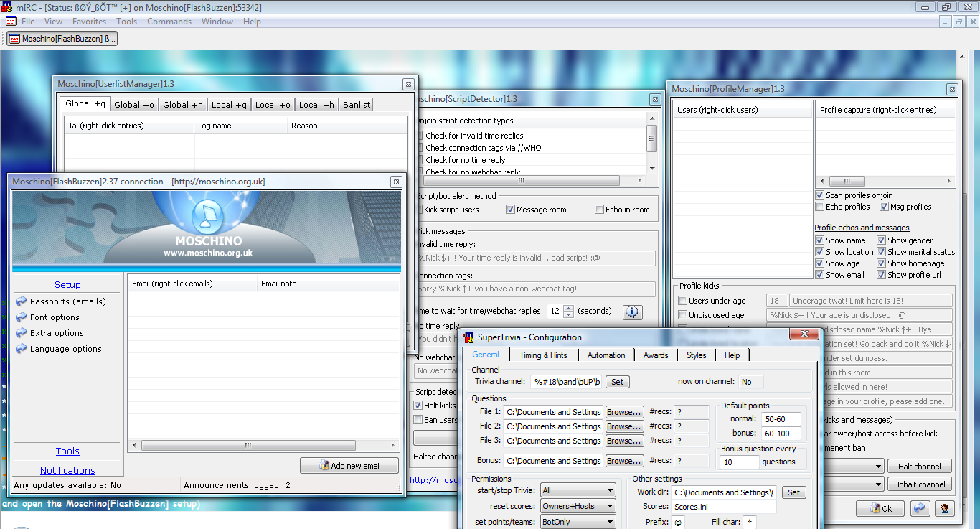Toggle the Halt kicks checkbox
This screenshot has width=980, height=529.
418,406
